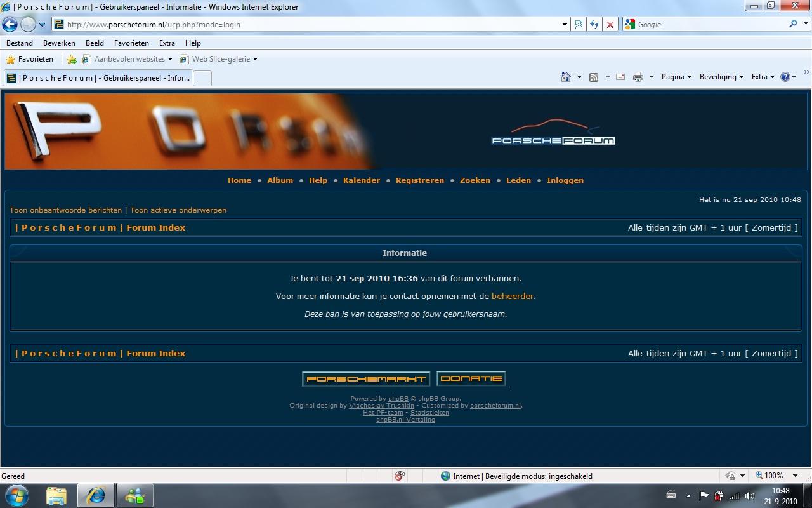
Task: Toggle the Compatibility View icon
Action: click(579, 25)
